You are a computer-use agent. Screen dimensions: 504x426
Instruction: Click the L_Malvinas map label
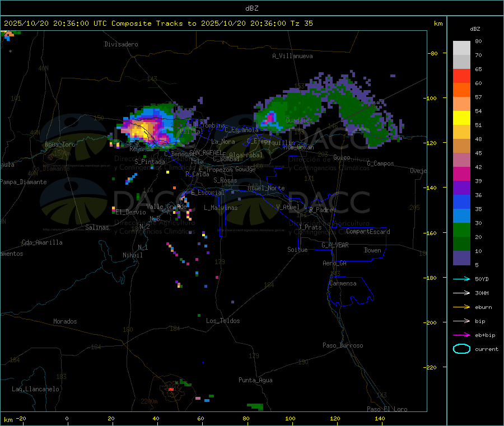click(x=221, y=208)
